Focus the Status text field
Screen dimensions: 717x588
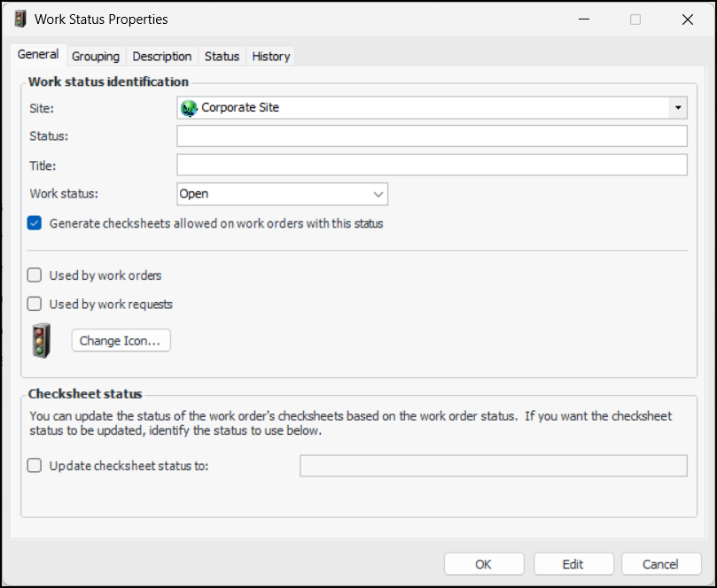point(432,136)
